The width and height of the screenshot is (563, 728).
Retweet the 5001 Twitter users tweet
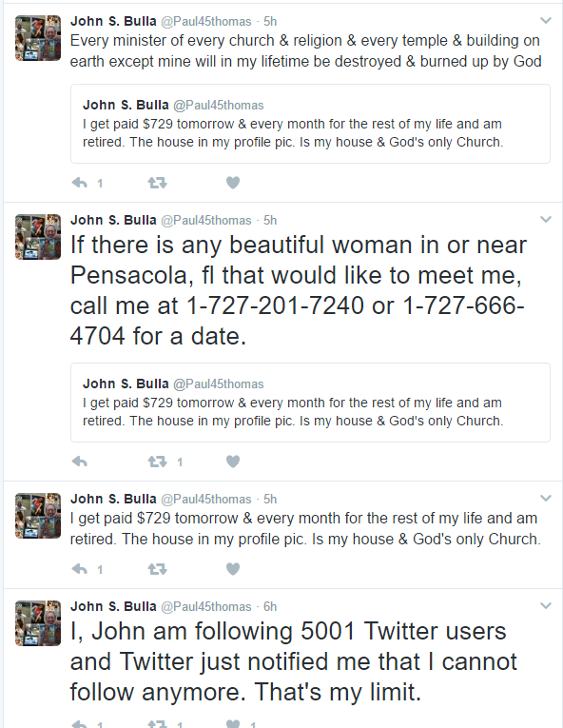point(157,723)
